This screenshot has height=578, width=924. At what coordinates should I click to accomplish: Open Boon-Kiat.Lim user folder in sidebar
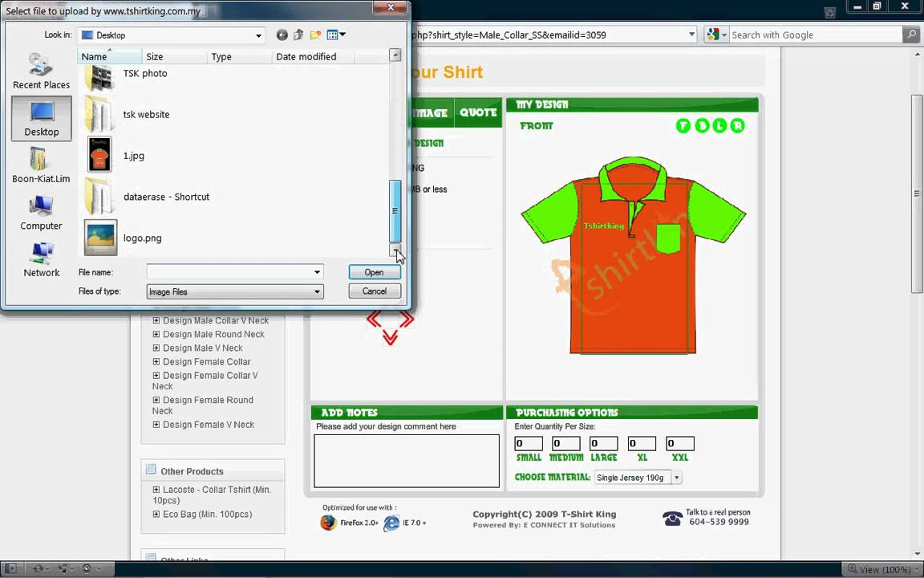coord(41,165)
